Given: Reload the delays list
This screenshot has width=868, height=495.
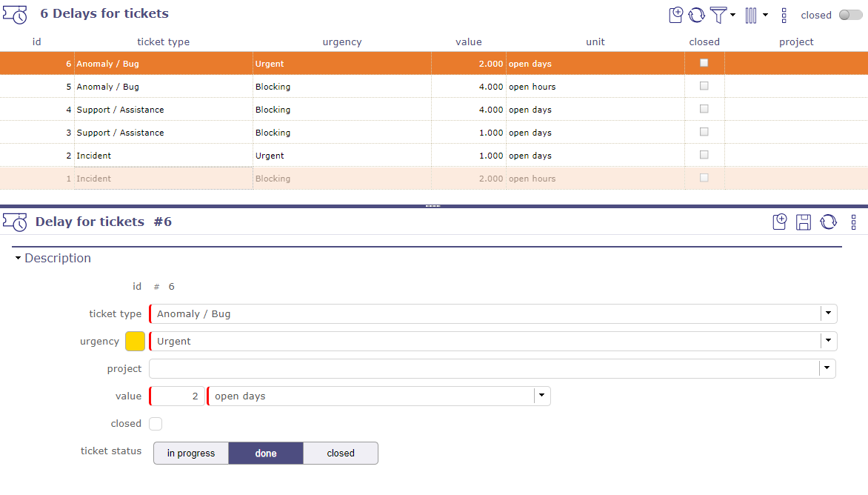Looking at the screenshot, I should pos(697,15).
